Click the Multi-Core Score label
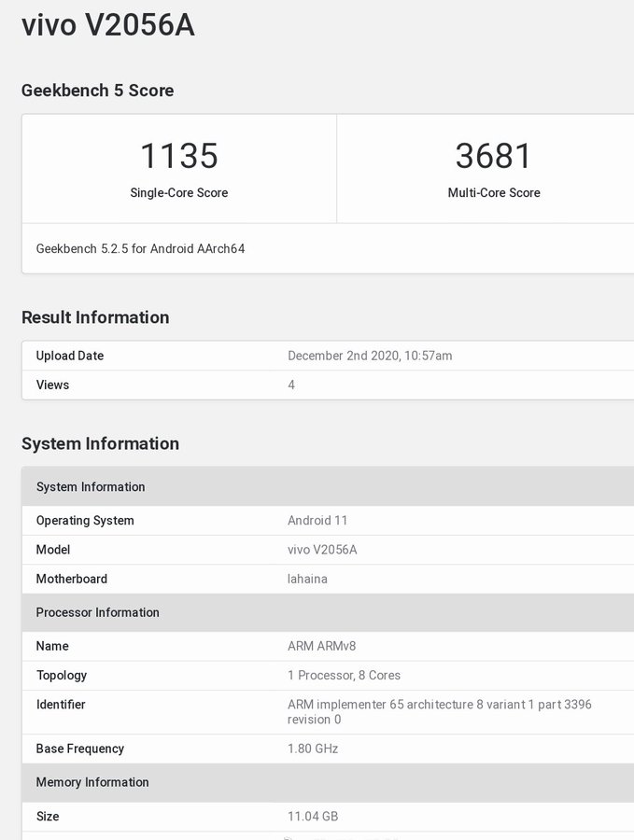This screenshot has width=634, height=840. tap(493, 193)
